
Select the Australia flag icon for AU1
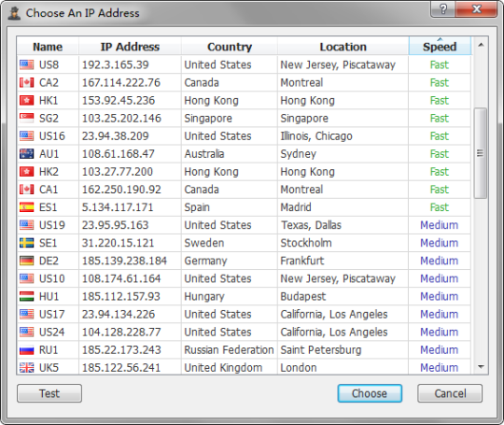click(26, 154)
